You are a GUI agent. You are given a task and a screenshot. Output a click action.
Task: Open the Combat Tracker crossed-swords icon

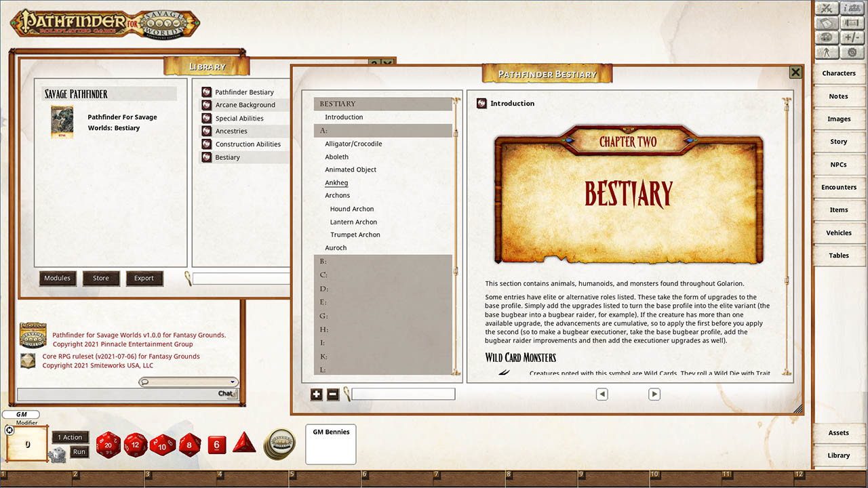[x=826, y=8]
